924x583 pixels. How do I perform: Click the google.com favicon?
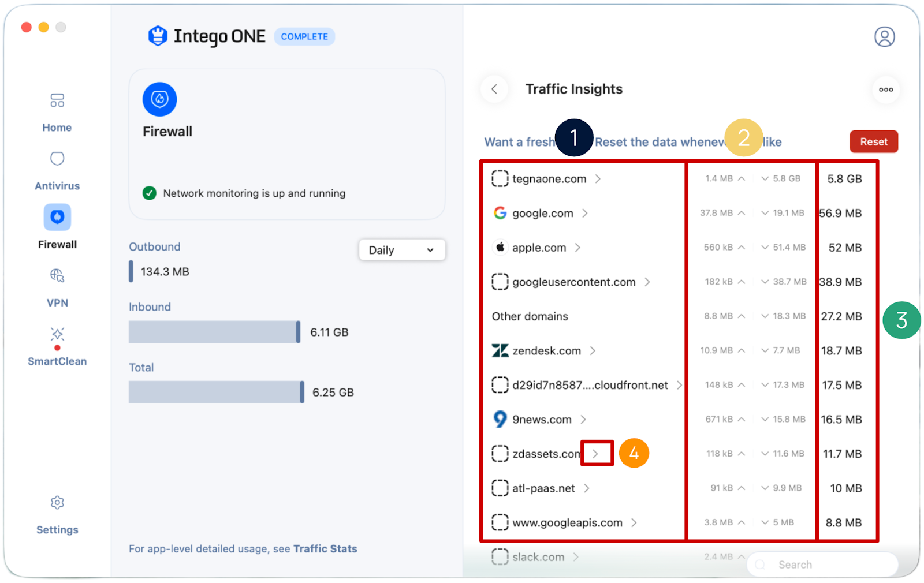500,213
